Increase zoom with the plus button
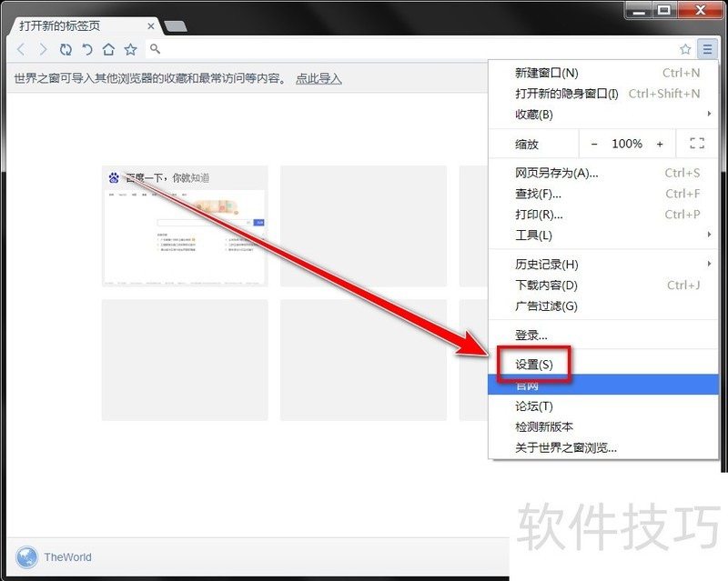Screen dimensions: 728x581 coord(660,144)
